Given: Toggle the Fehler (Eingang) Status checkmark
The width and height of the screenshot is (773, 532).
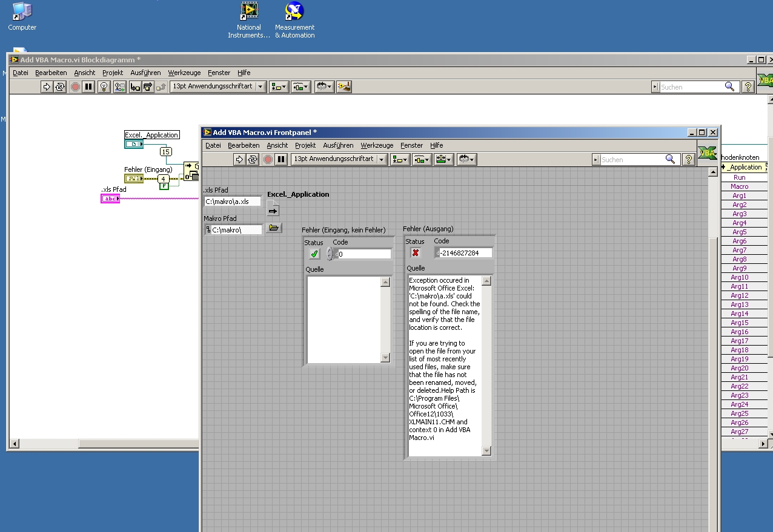Looking at the screenshot, I should click(314, 254).
